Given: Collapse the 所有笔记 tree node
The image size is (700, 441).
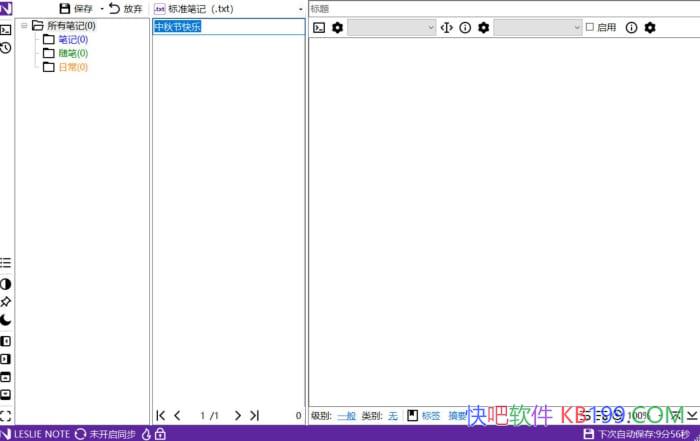Looking at the screenshot, I should [23, 26].
